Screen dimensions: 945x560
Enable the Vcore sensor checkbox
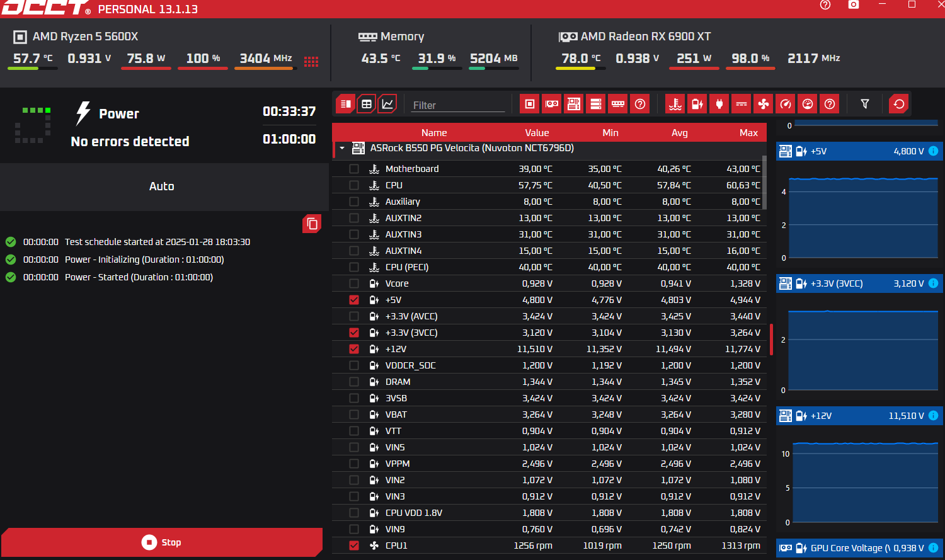click(x=354, y=283)
